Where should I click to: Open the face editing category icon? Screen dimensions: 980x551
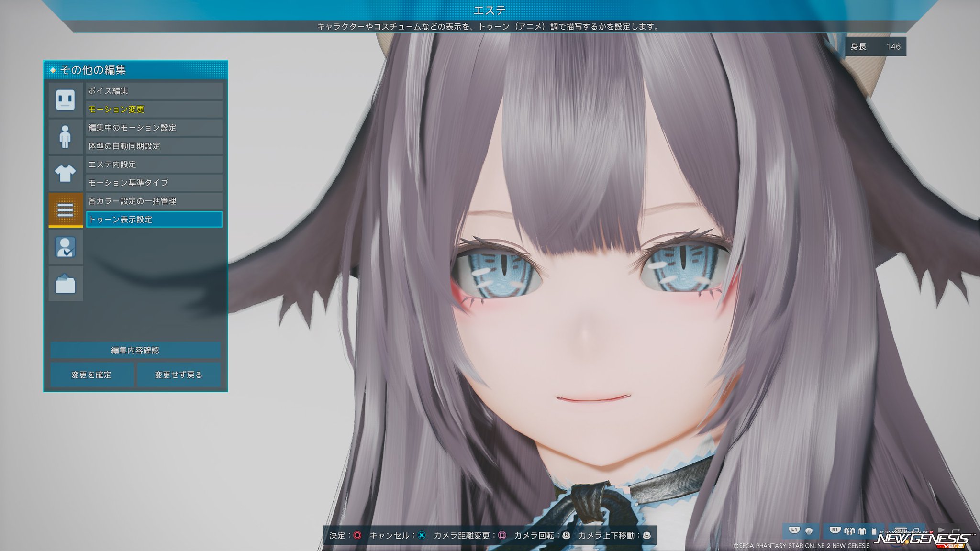pyautogui.click(x=66, y=100)
